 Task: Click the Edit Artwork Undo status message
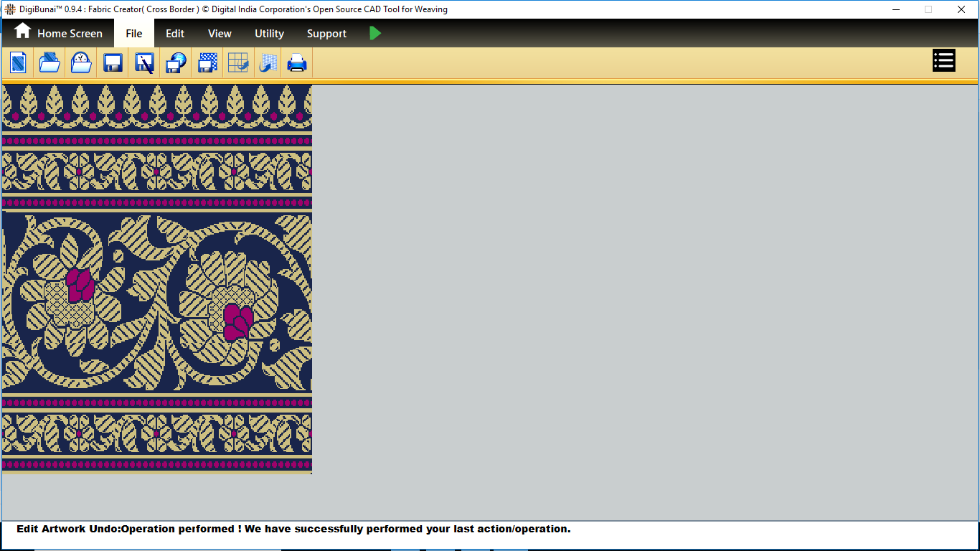pyautogui.click(x=293, y=529)
